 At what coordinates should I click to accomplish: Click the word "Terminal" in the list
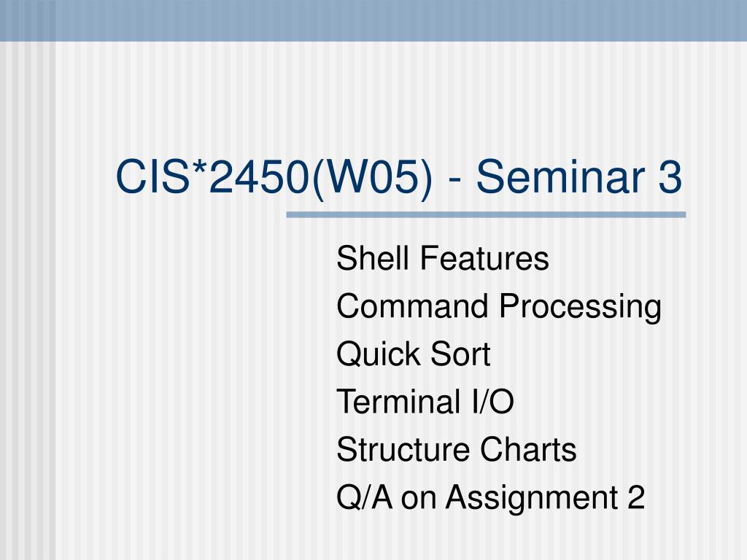coord(399,402)
